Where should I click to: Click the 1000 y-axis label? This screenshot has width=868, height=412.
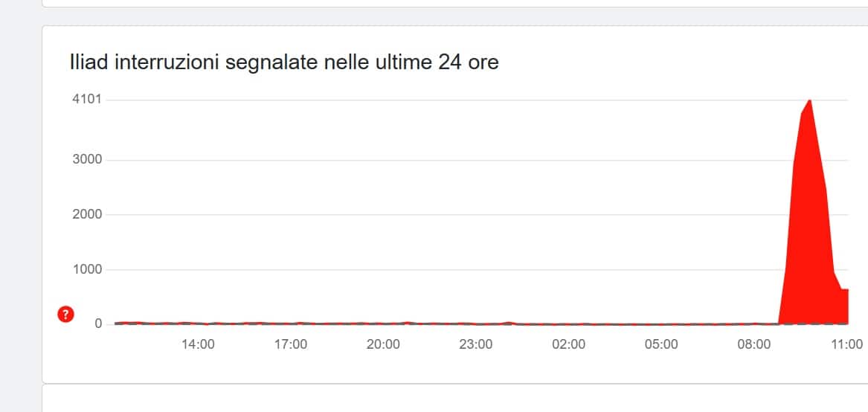coord(86,270)
